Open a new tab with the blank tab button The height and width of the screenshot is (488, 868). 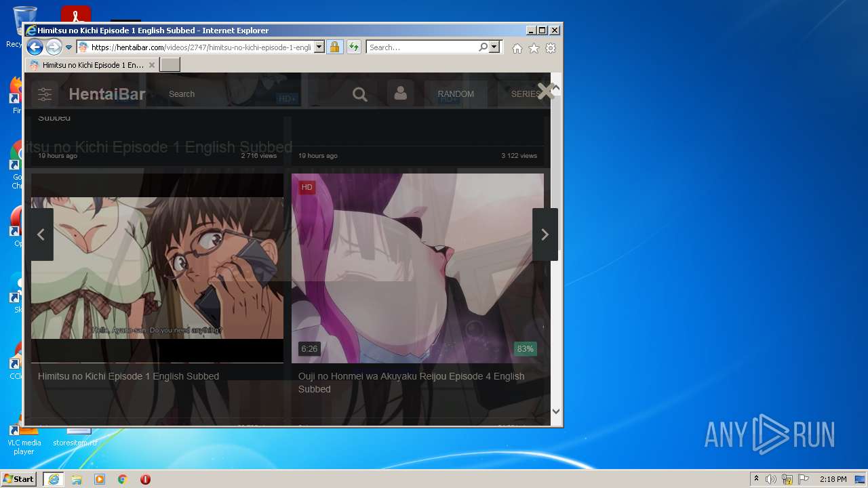[x=170, y=65]
